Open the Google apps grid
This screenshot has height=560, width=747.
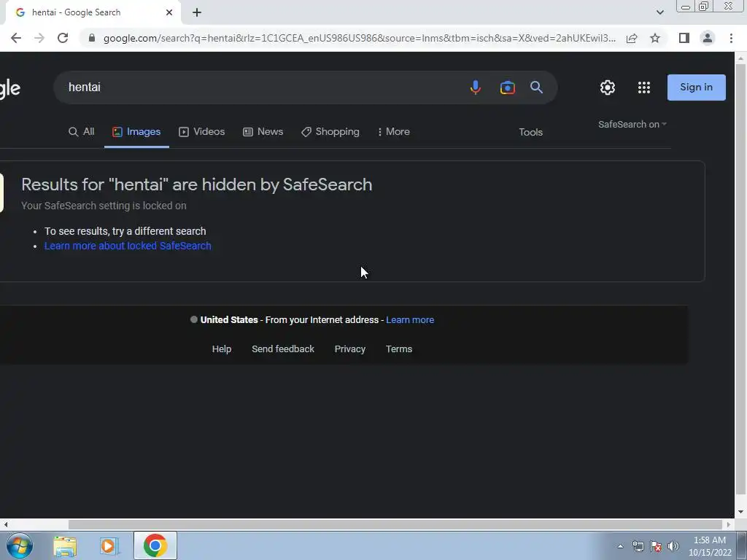tap(644, 87)
